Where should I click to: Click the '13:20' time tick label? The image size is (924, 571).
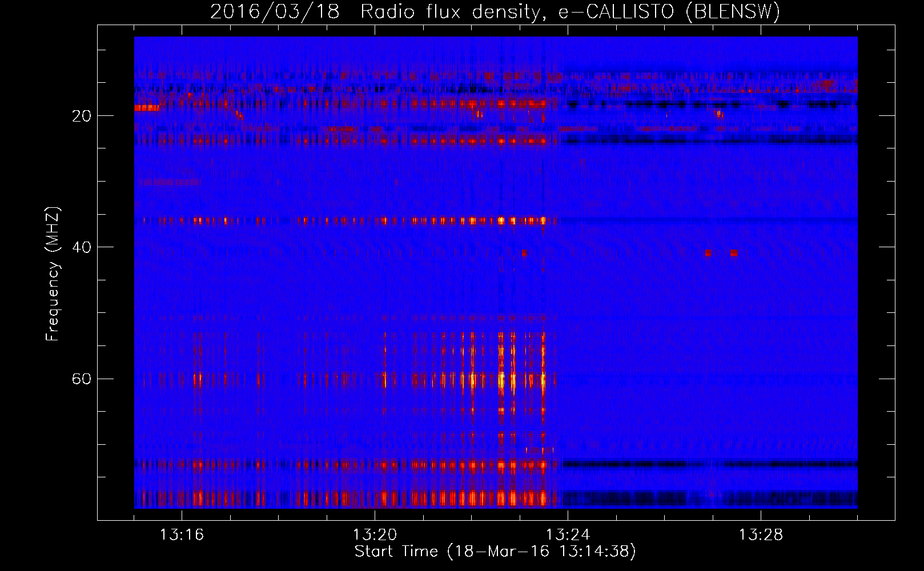(x=375, y=535)
